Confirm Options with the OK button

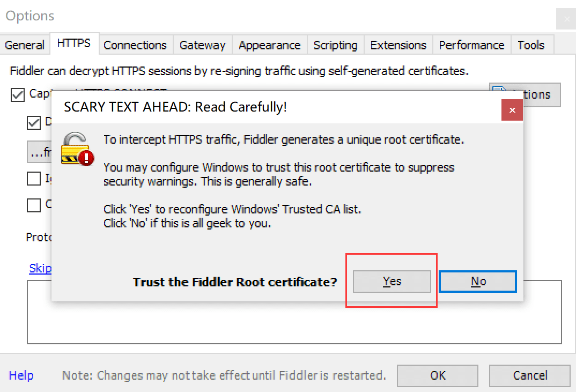pyautogui.click(x=438, y=375)
